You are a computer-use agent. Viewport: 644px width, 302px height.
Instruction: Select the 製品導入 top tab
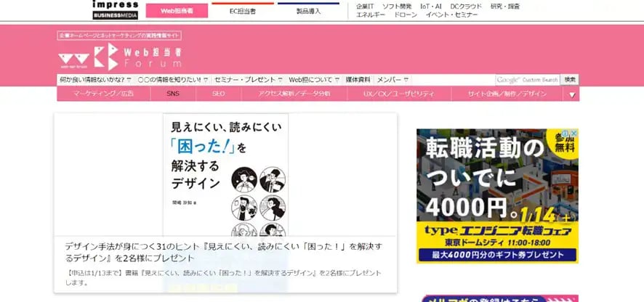click(x=308, y=11)
